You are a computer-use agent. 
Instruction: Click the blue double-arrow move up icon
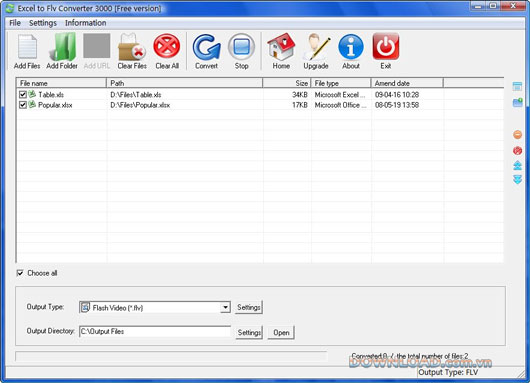[517, 165]
